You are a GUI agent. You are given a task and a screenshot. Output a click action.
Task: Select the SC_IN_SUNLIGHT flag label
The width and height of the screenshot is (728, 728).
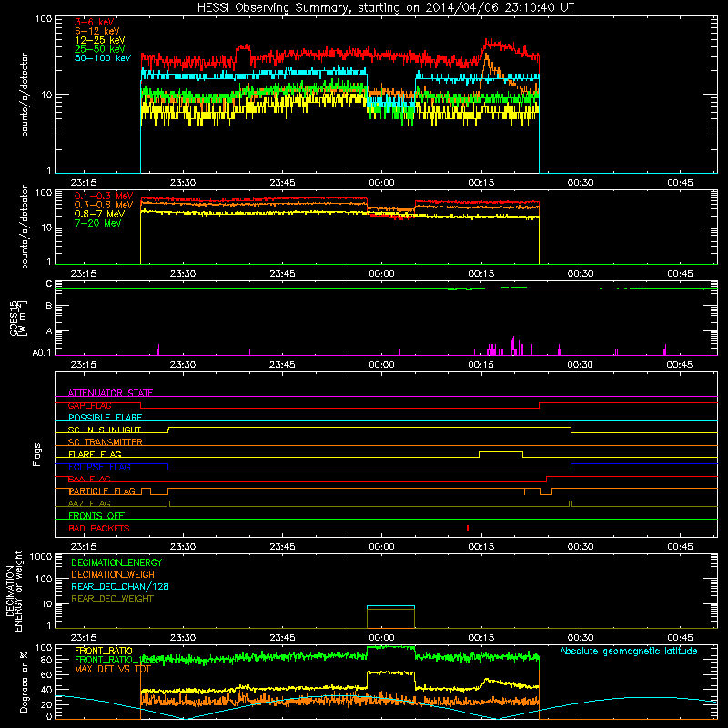coord(105,430)
